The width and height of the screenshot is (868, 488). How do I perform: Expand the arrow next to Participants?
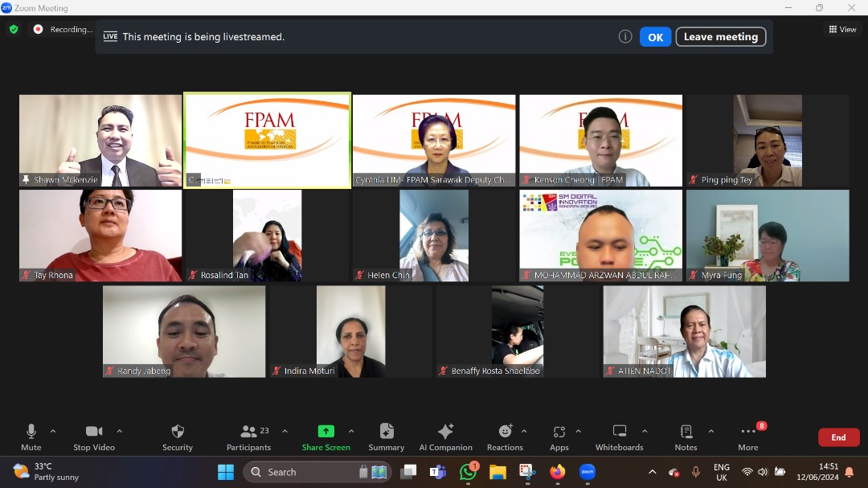pyautogui.click(x=285, y=432)
